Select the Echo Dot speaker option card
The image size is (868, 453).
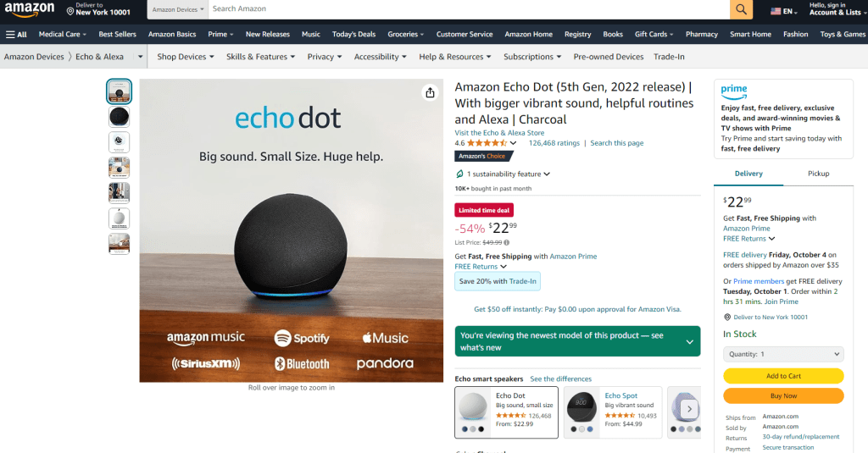(x=507, y=412)
